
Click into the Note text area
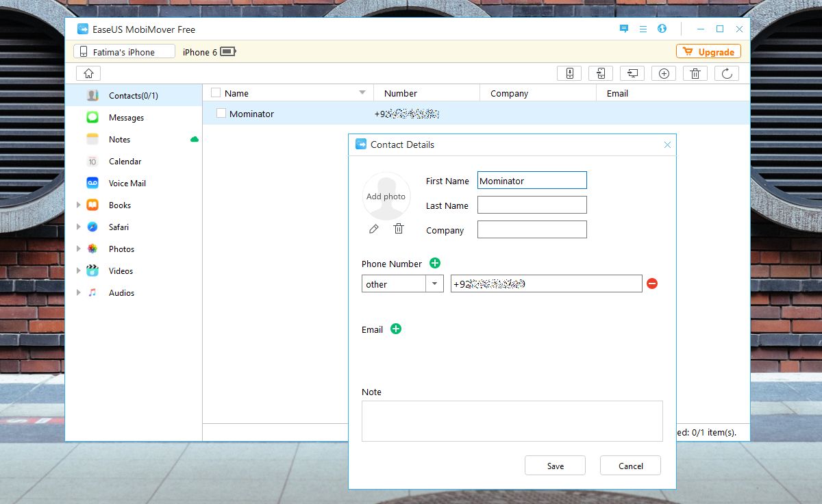[x=512, y=420]
